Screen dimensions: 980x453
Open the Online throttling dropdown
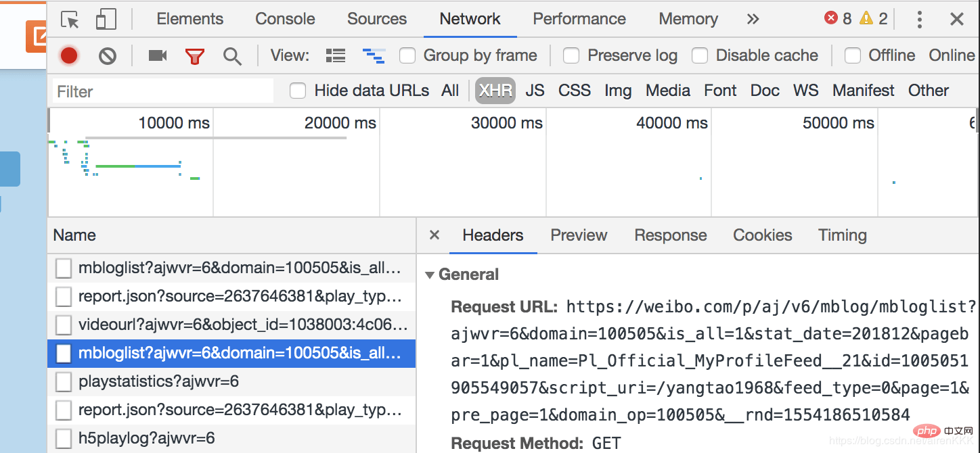[952, 55]
